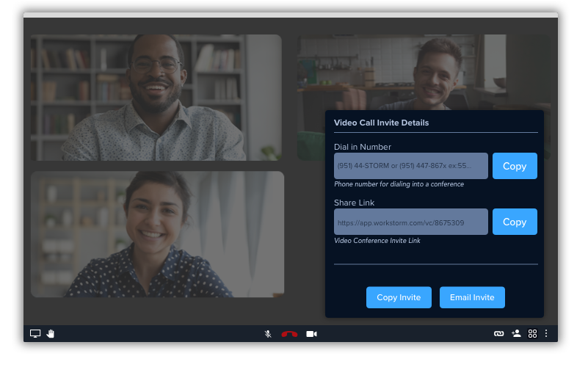Open more options via the vertical dots menu
Screen dimensions: 588x367
point(546,334)
